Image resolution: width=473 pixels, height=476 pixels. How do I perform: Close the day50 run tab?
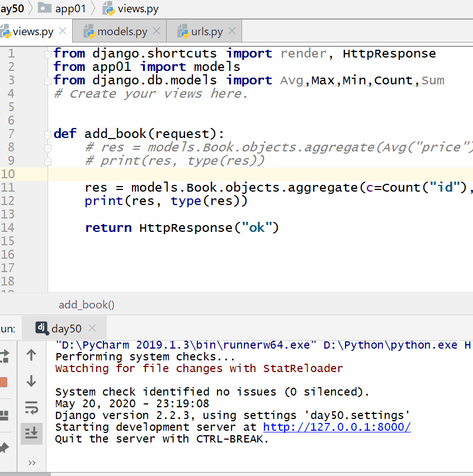point(93,329)
